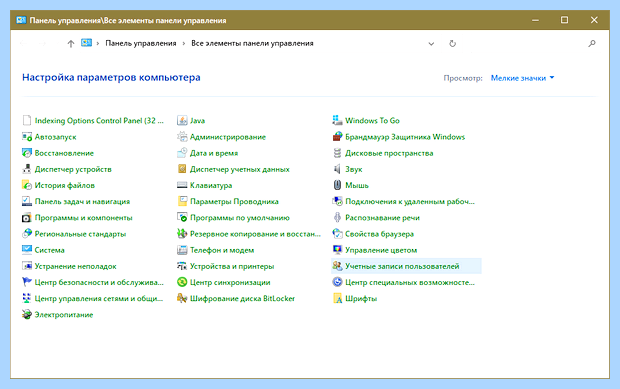Click Все элементы панели управления breadcrumb

(252, 43)
